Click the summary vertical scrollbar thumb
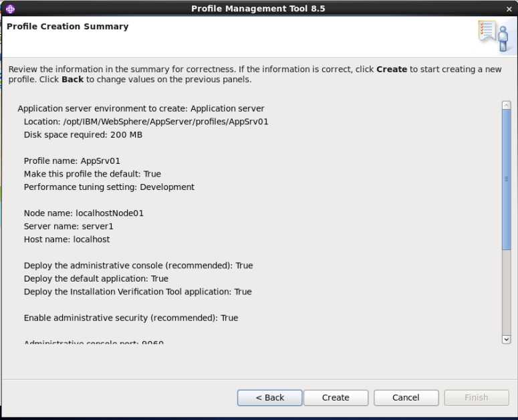 [506, 181]
